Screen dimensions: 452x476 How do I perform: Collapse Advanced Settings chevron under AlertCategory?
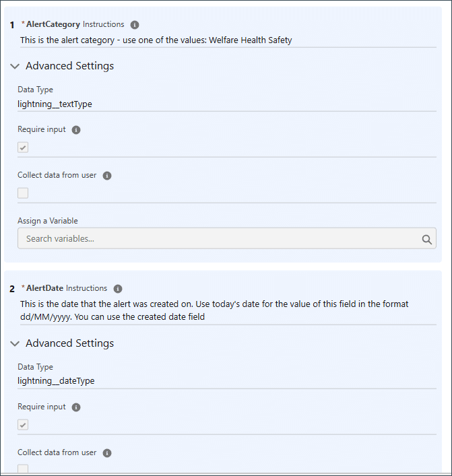coord(15,66)
